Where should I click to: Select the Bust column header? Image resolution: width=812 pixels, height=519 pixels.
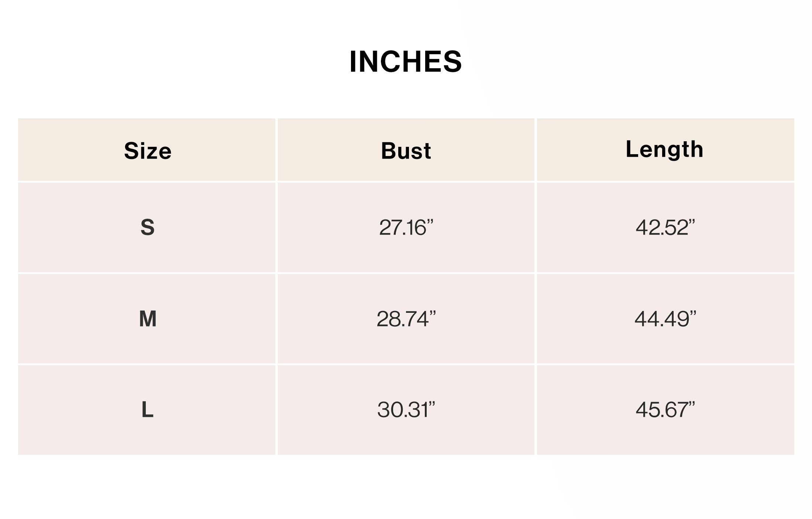(406, 150)
